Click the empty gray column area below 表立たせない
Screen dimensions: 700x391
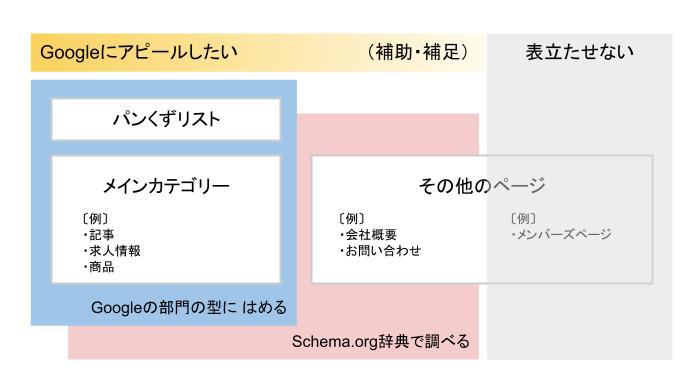pos(579,321)
